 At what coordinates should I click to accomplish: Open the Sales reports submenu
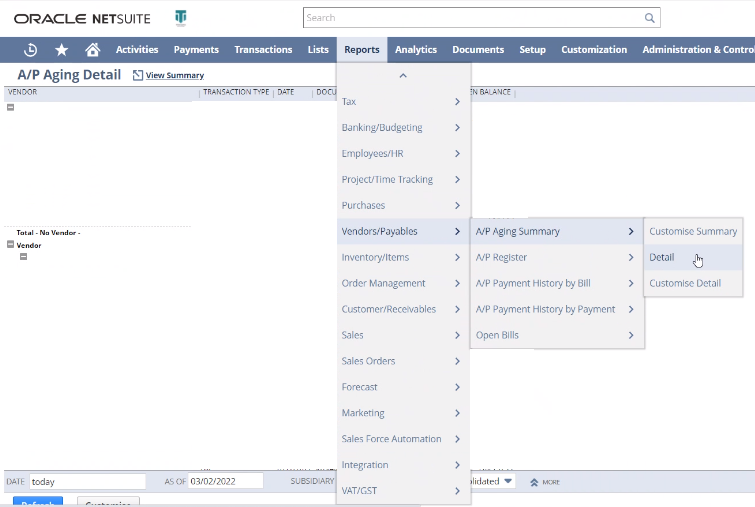pos(403,336)
